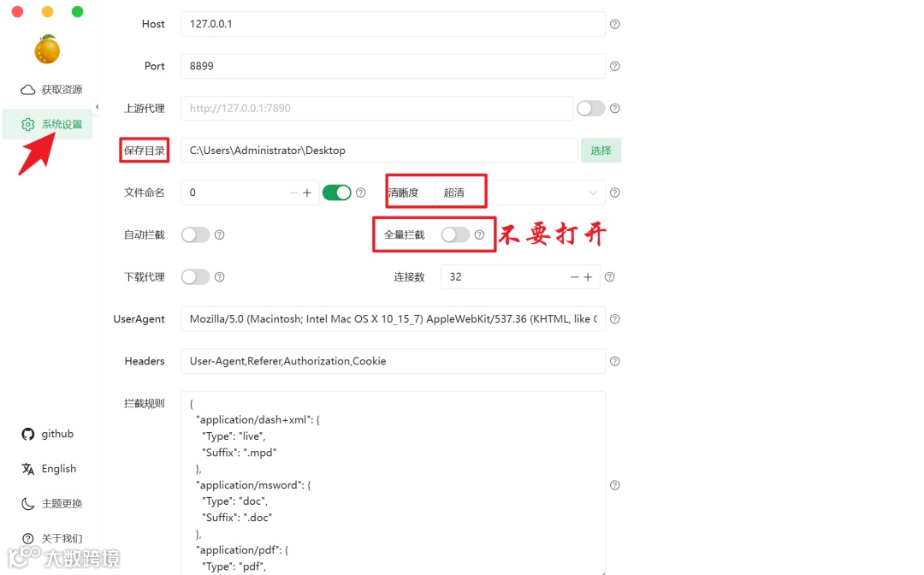Click the moon icon for 主题更换
Screen dimensions: 924x575
pos(27,504)
